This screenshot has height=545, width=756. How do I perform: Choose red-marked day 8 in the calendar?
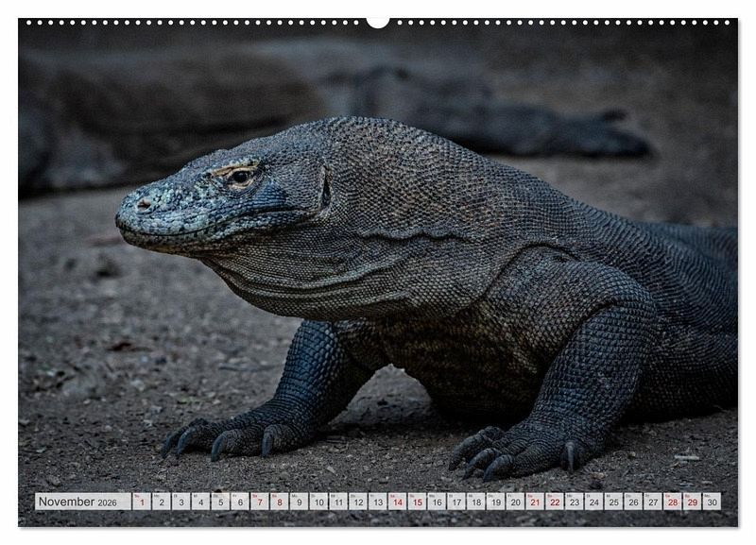pyautogui.click(x=279, y=502)
